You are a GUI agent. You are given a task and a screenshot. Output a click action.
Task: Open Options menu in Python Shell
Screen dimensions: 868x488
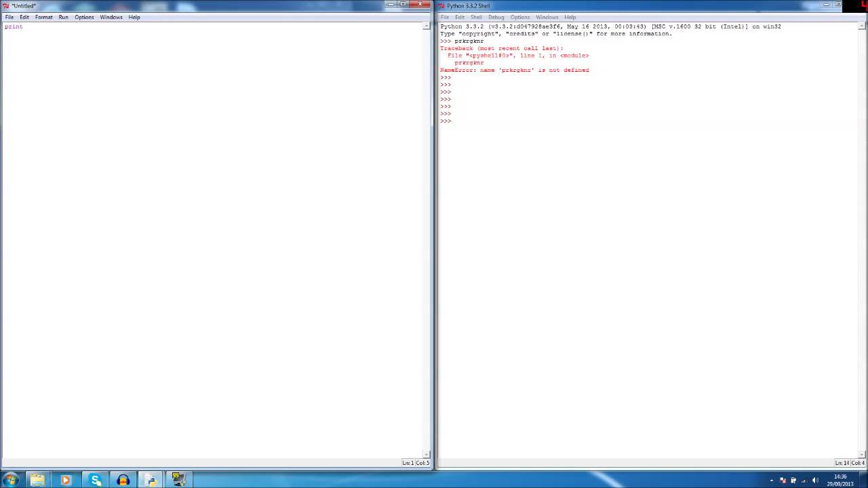click(x=520, y=17)
